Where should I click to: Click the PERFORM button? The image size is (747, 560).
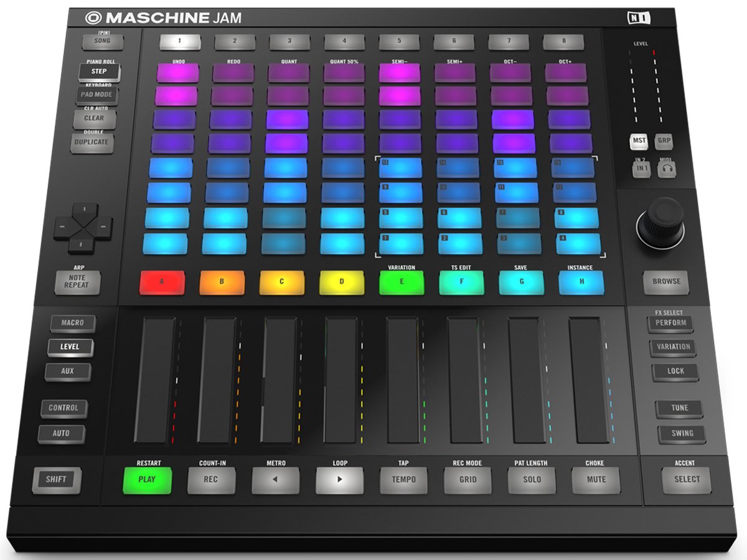[670, 323]
